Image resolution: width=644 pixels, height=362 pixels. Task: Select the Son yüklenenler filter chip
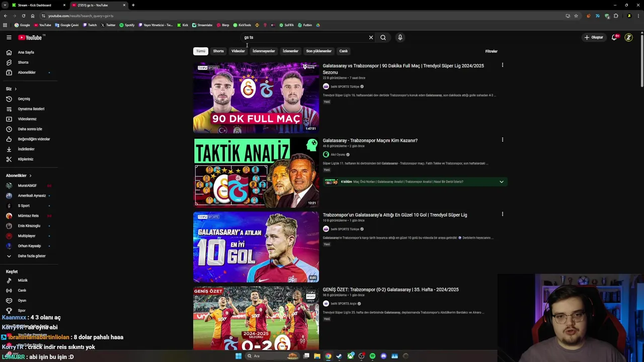(318, 51)
